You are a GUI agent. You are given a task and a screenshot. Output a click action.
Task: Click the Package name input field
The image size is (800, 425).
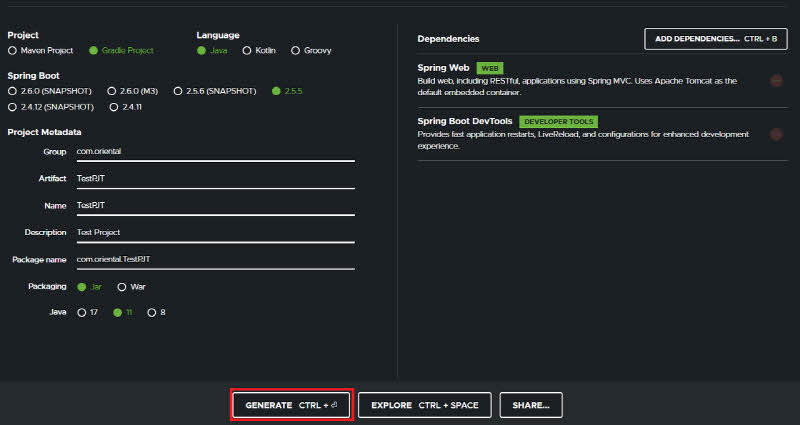(x=215, y=260)
